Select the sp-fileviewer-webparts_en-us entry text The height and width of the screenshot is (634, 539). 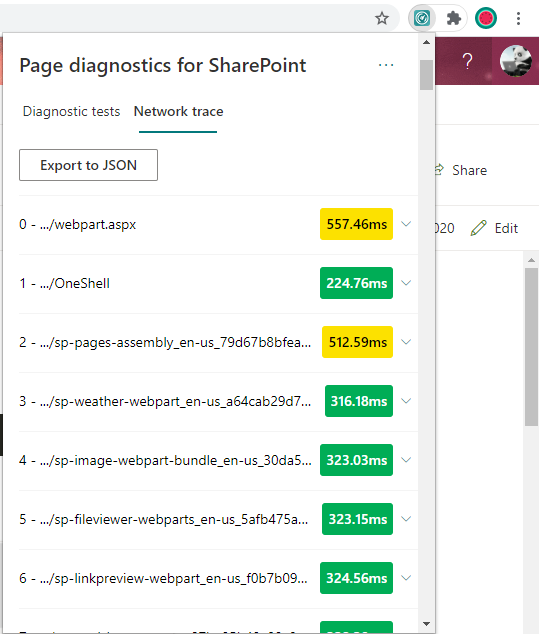tap(164, 520)
